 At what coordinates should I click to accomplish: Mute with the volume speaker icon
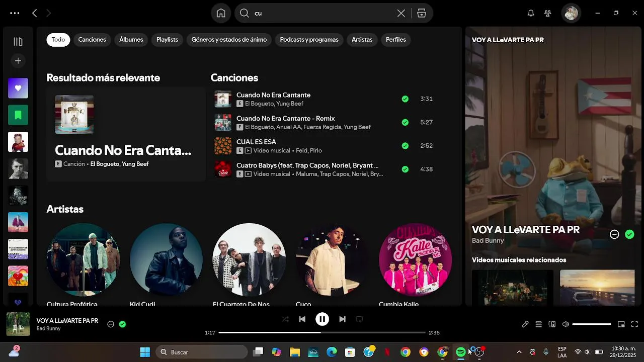click(566, 324)
